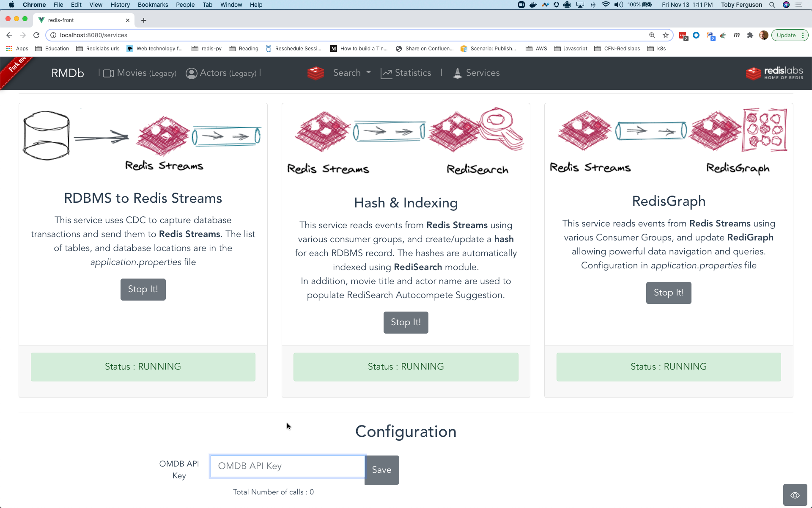Viewport: 812px width, 508px height.
Task: Open the Bookmarks menu in menu bar
Action: coord(153,5)
